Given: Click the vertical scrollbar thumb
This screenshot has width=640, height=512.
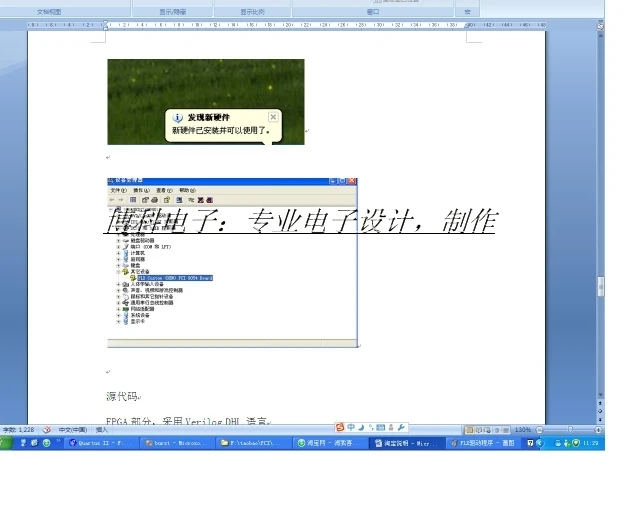Looking at the screenshot, I should coord(600,287).
